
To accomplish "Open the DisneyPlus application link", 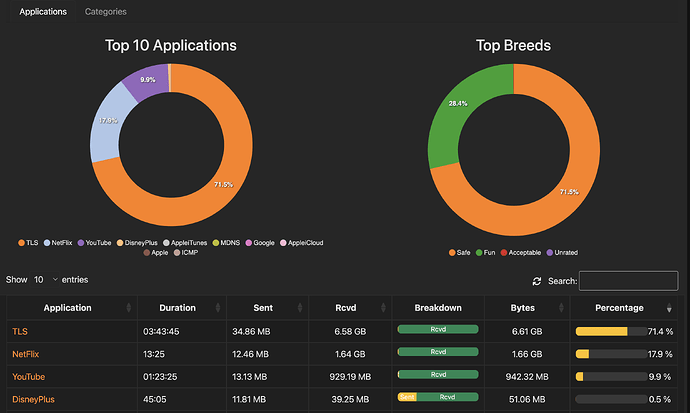I will (33, 399).
